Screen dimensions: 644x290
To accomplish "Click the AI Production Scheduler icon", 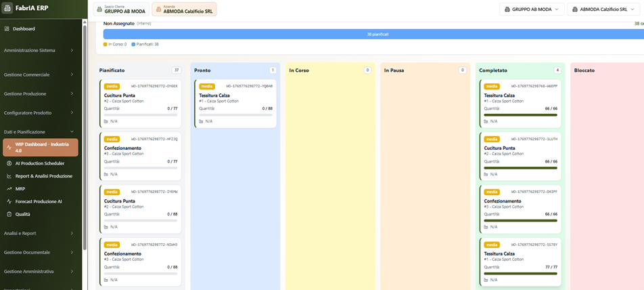I will tap(9, 163).
